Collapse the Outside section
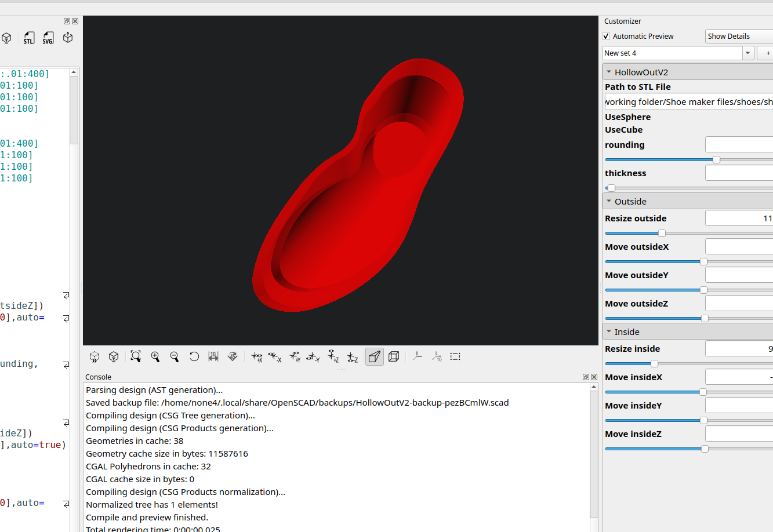 (x=609, y=201)
